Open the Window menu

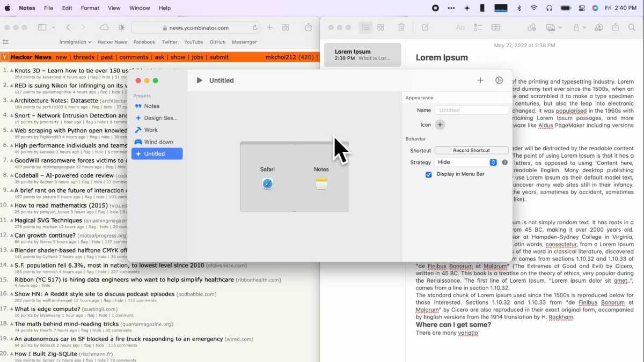[x=140, y=8]
